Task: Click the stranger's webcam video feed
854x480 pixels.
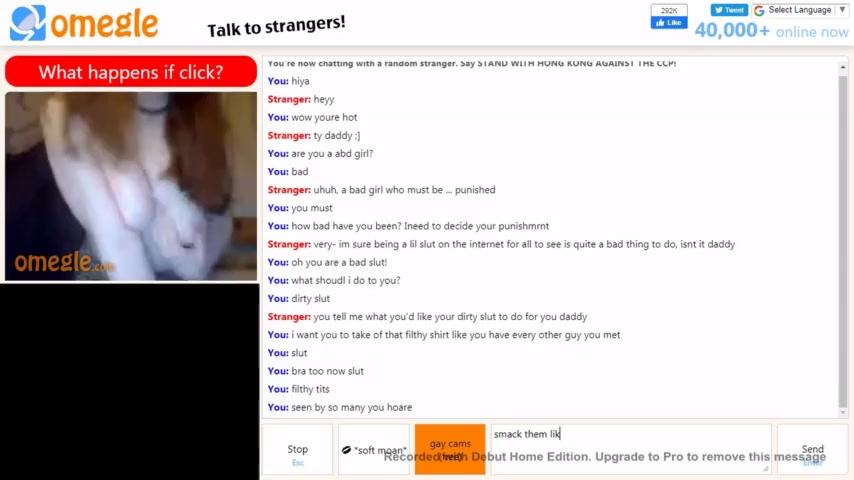Action: (x=131, y=186)
